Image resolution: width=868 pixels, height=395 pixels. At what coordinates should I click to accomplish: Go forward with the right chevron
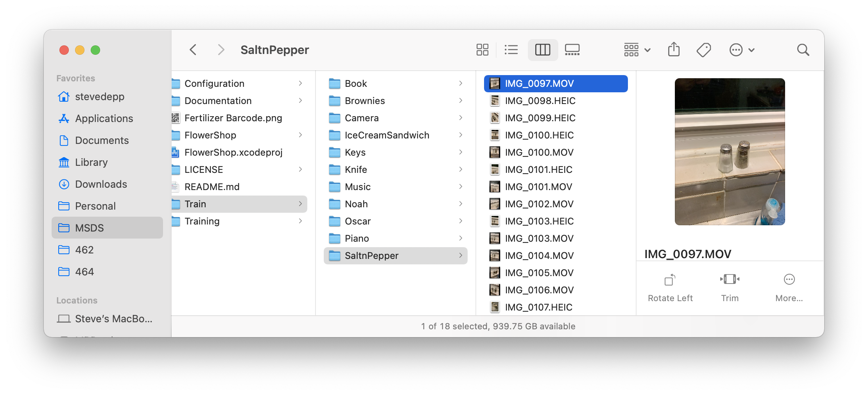221,50
